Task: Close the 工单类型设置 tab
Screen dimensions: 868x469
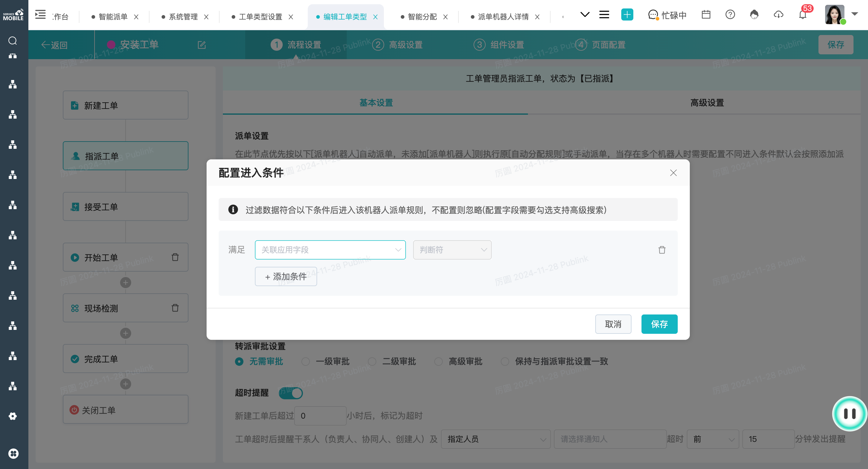Action: click(291, 17)
